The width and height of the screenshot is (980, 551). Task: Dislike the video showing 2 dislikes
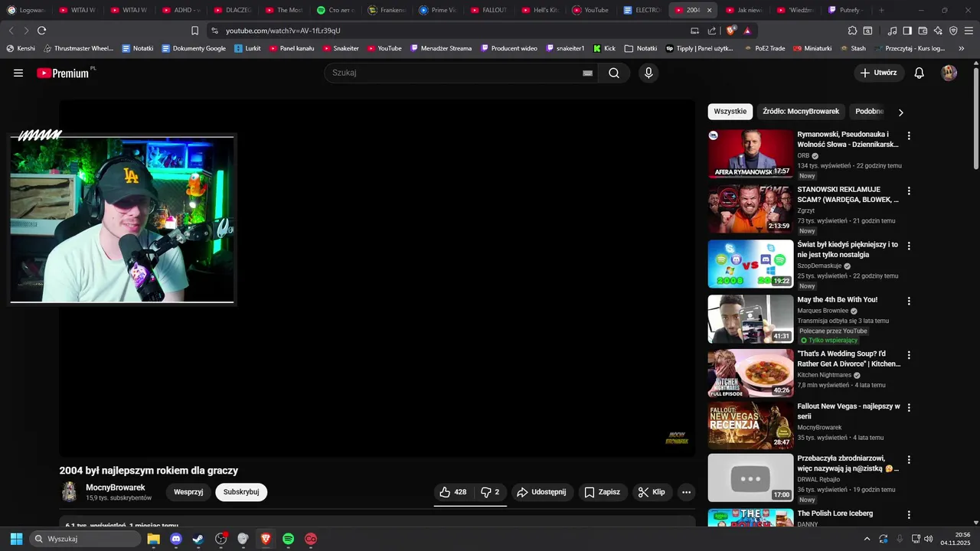click(490, 492)
